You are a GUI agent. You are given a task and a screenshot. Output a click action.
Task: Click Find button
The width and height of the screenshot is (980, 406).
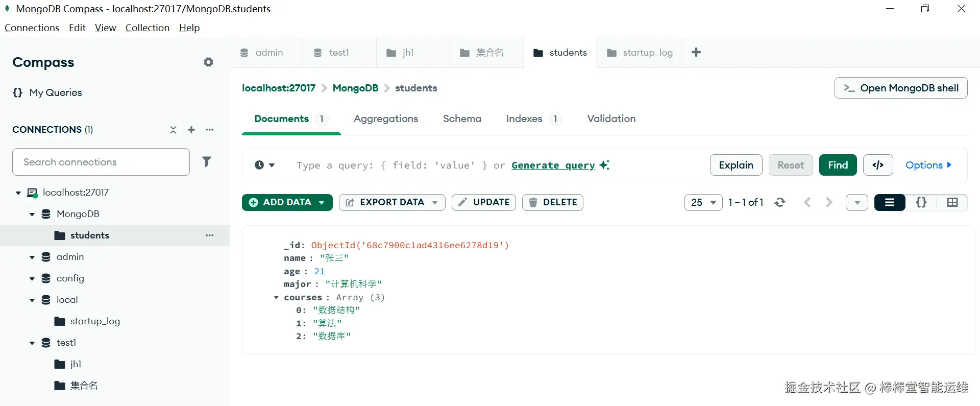838,165
